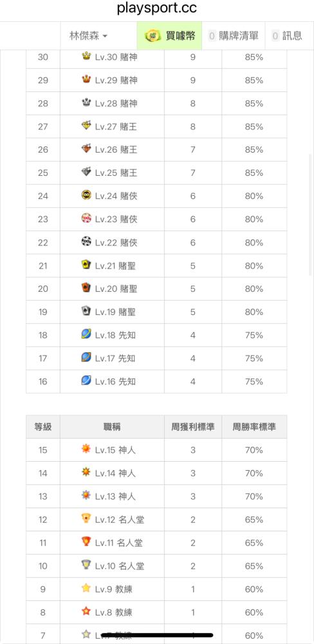The image size is (314, 644).
Task: Click the 買噱幣 coin icon
Action: click(x=152, y=36)
